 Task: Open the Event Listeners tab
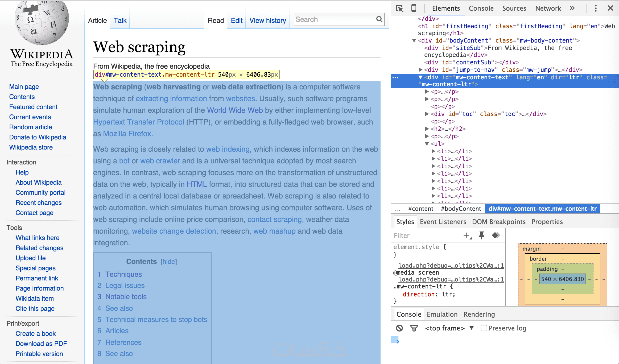(x=443, y=222)
